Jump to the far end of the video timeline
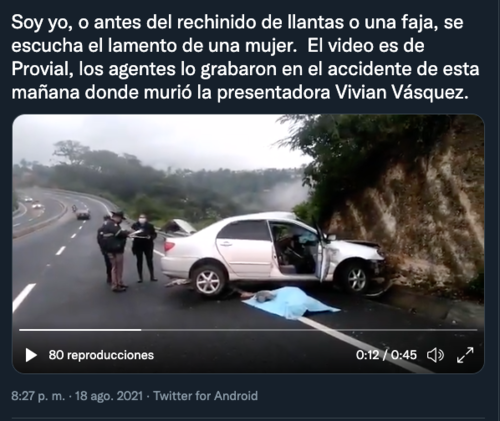This screenshot has width=500, height=421. coord(475,330)
